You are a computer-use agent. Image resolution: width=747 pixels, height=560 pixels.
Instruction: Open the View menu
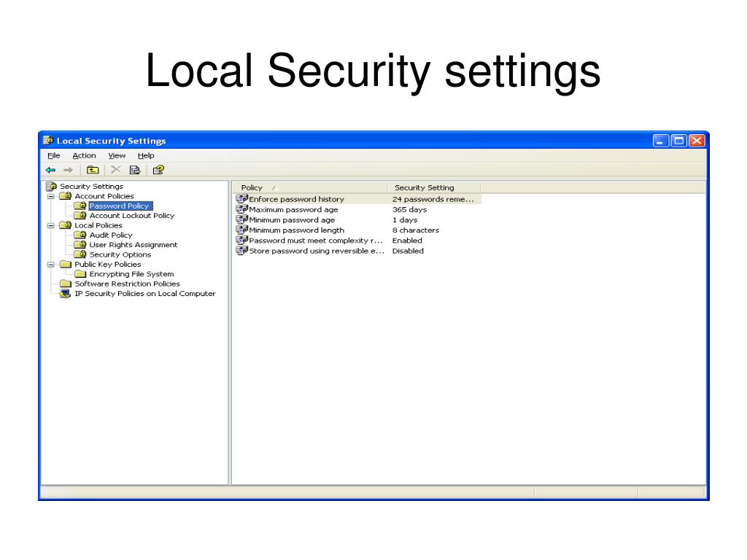click(117, 155)
